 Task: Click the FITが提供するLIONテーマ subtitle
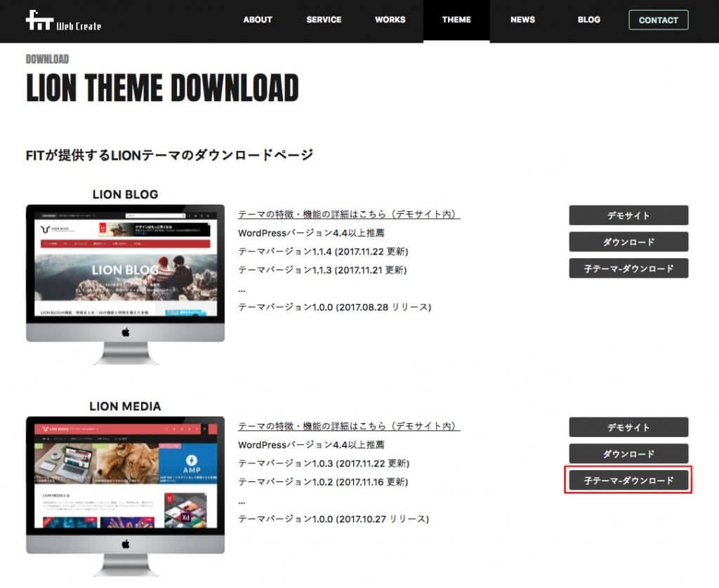(x=170, y=155)
